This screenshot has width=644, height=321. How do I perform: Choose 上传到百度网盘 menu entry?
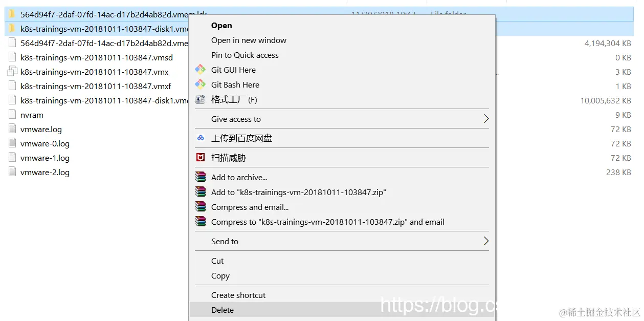[x=241, y=138]
